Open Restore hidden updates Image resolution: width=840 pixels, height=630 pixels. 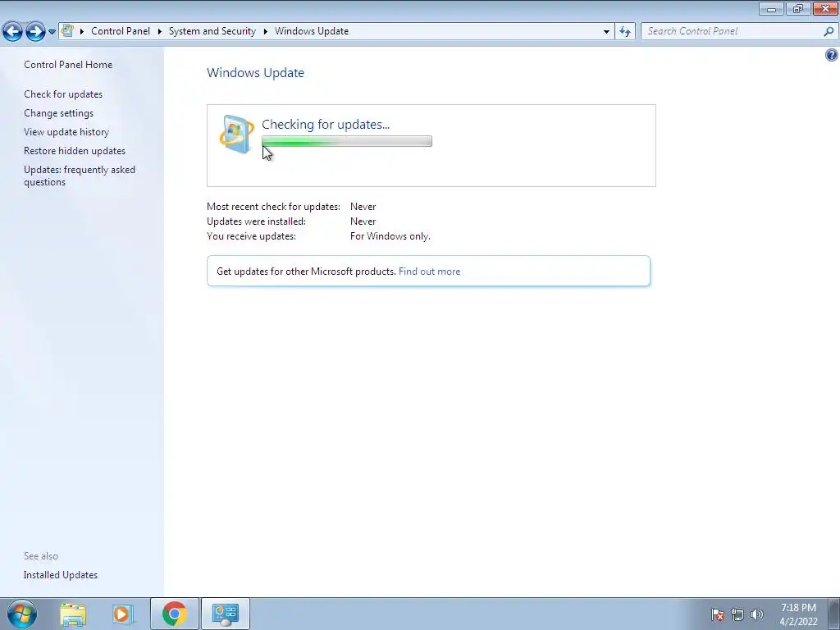click(x=75, y=151)
